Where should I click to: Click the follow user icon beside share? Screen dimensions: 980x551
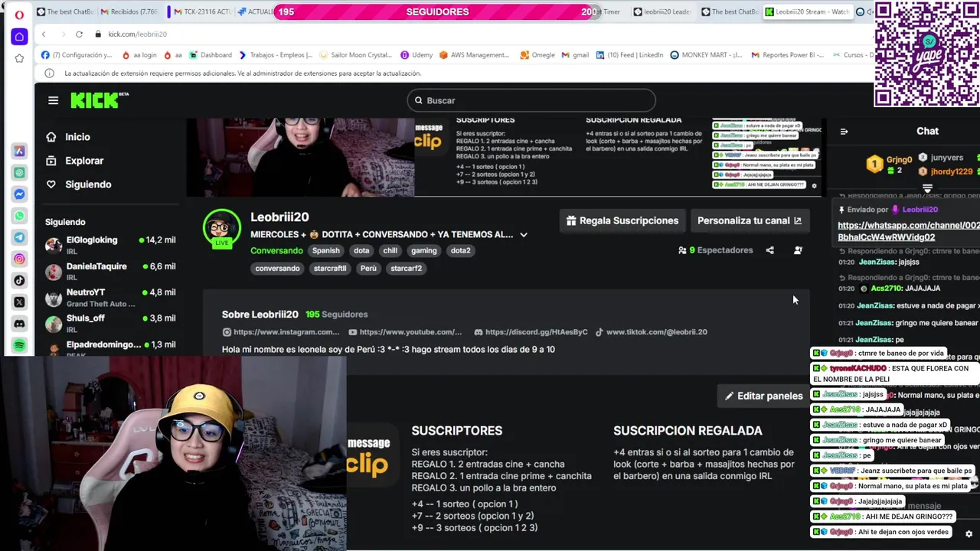point(798,250)
